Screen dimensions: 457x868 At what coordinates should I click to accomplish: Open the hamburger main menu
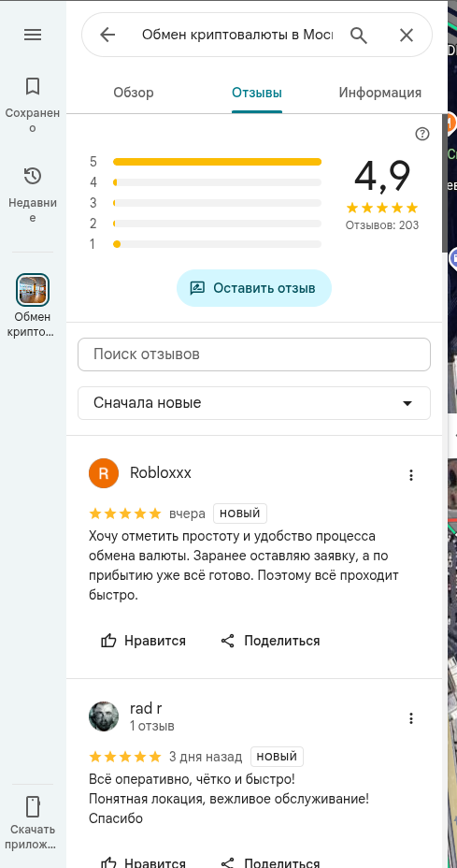point(33,35)
